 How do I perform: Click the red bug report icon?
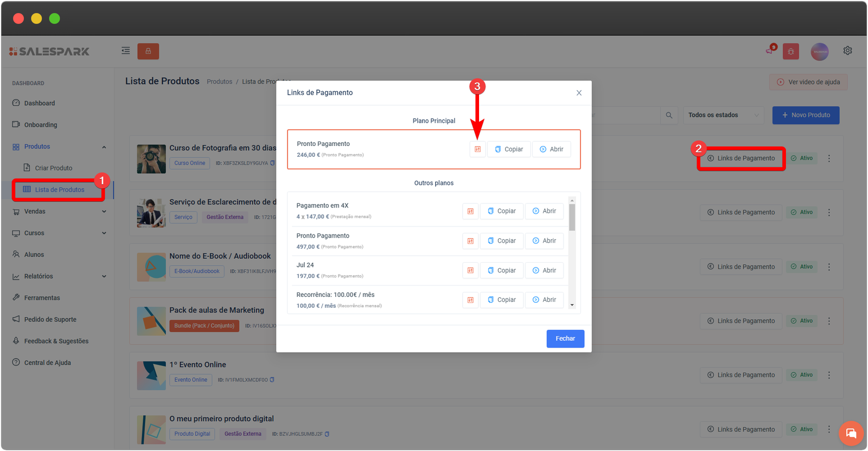(x=790, y=52)
